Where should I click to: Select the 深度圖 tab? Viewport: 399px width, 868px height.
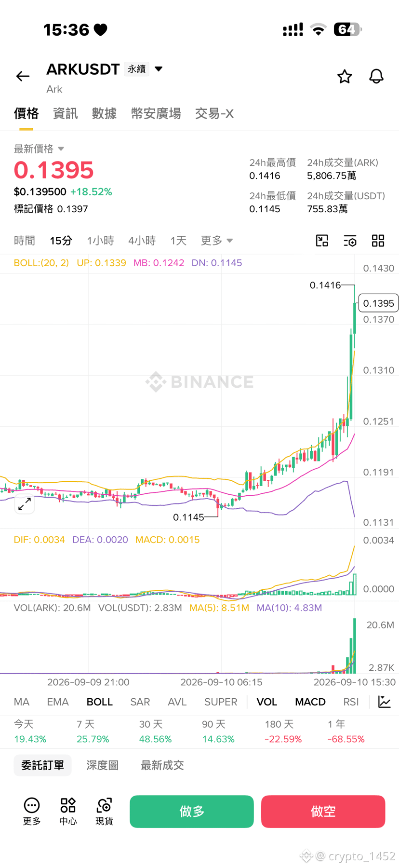click(x=102, y=765)
